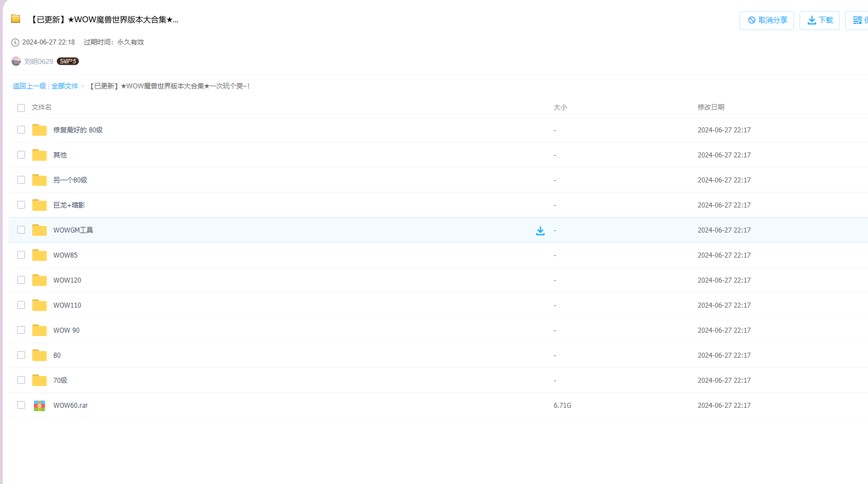Click download icon in WOWGM工具 row

[x=540, y=230]
